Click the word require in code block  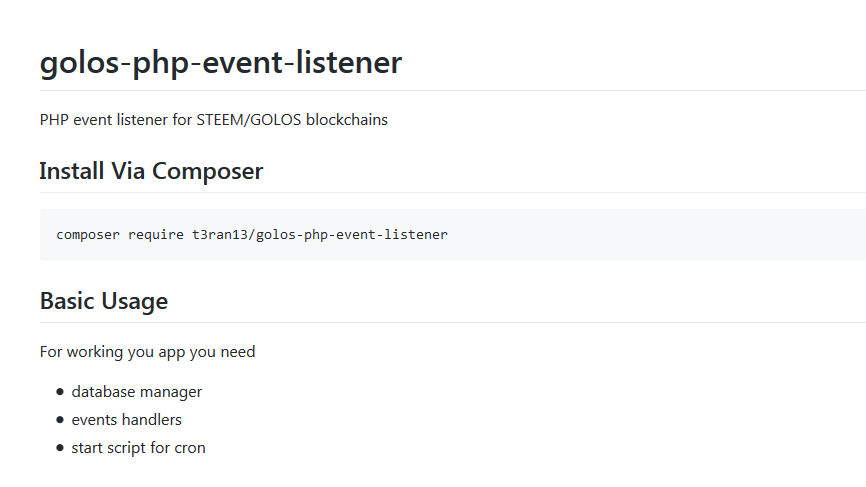point(156,235)
